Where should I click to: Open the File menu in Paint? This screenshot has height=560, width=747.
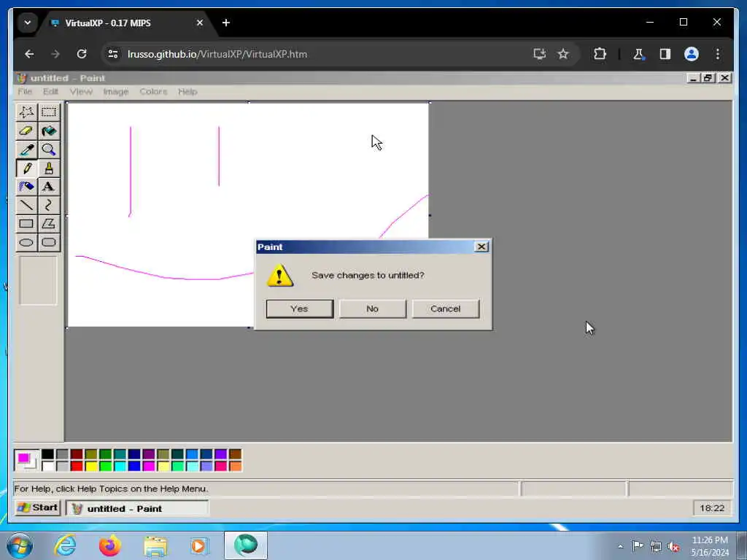pyautogui.click(x=25, y=91)
